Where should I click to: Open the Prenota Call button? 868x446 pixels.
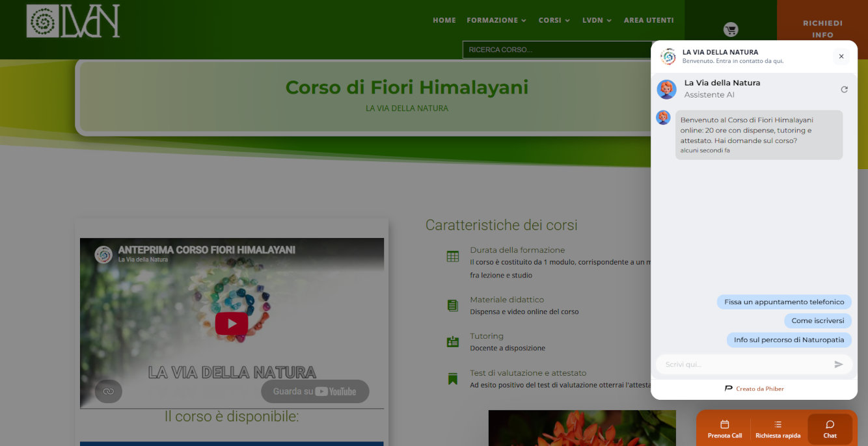[x=725, y=429]
